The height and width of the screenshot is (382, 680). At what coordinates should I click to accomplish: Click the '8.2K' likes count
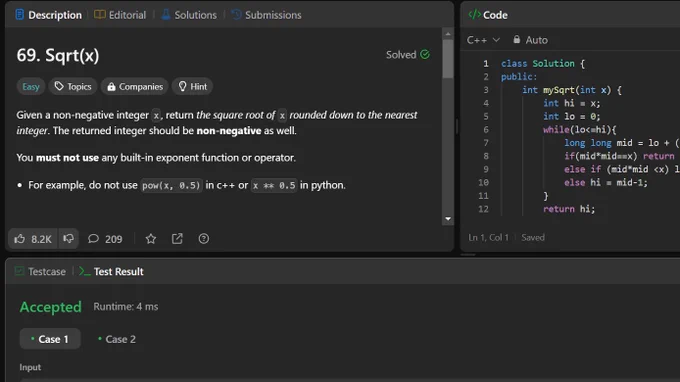click(x=41, y=239)
